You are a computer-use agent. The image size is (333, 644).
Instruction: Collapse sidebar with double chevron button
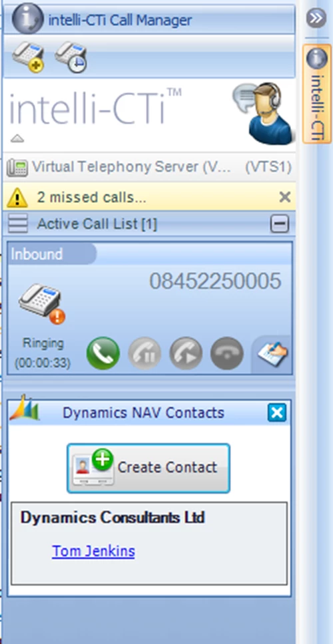tap(316, 19)
